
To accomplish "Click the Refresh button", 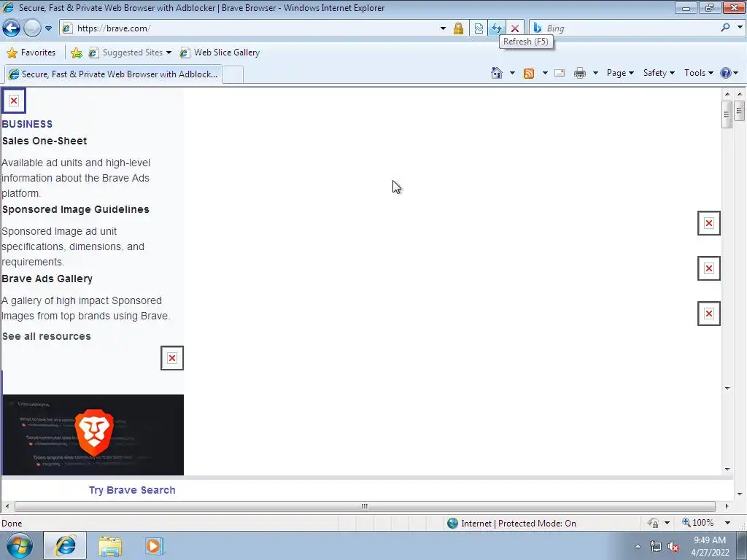I will coord(496,28).
